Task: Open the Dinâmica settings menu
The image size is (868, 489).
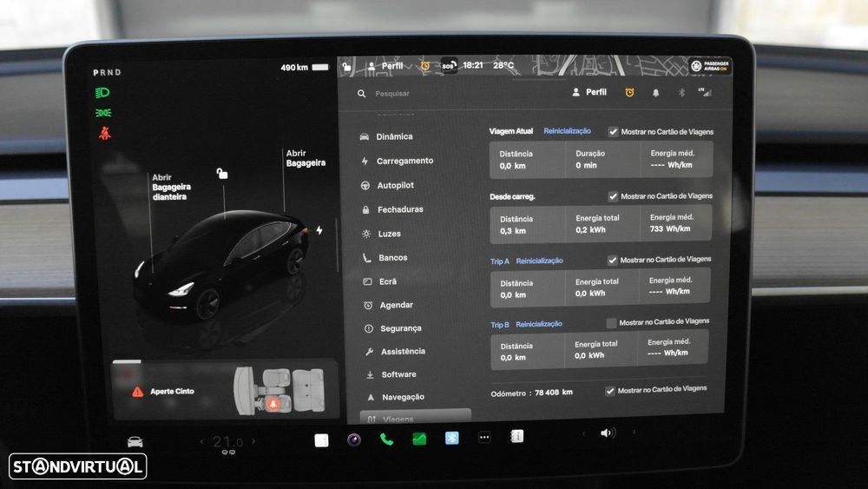Action: (x=386, y=136)
